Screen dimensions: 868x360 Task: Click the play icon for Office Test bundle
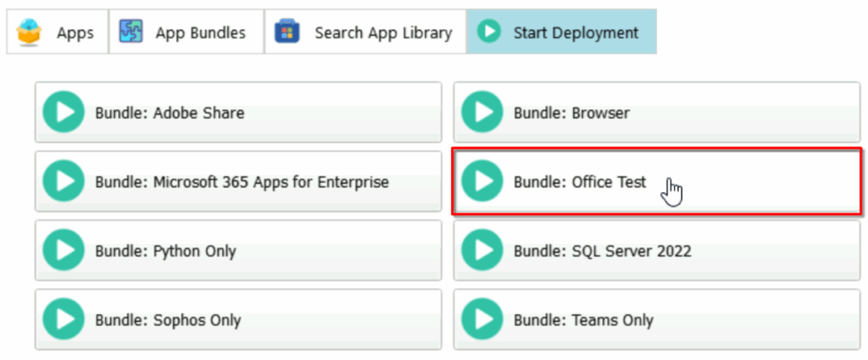pos(482,180)
